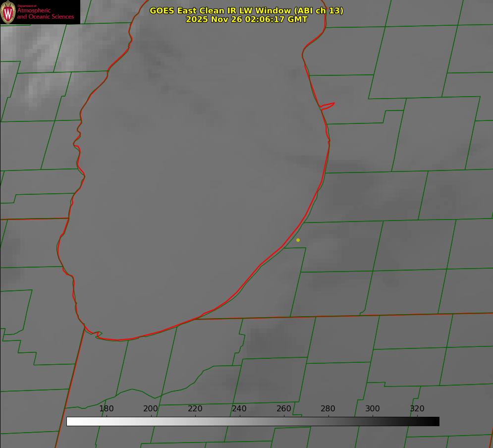
Task: Pick the 240 value on the temperature scale
Action: coord(239,408)
